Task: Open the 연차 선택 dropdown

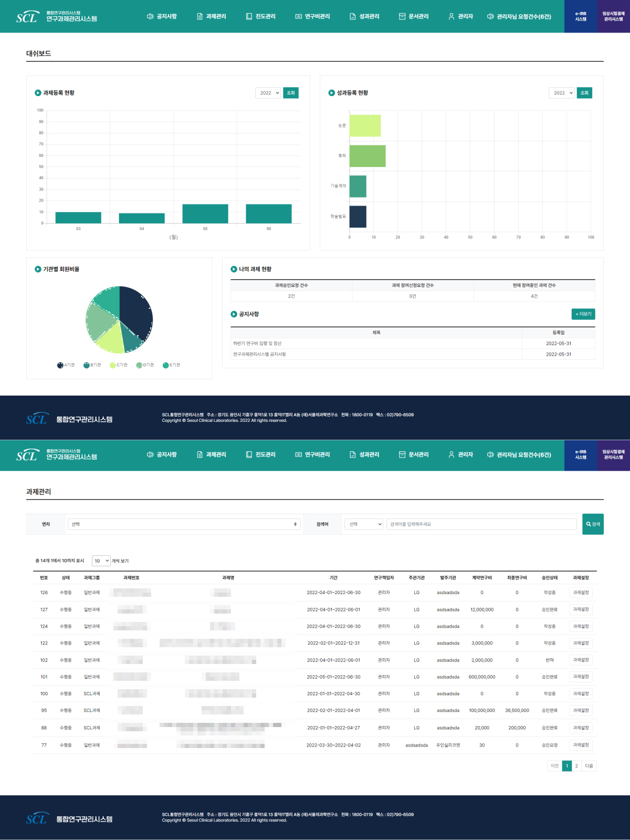Action: coord(184,524)
